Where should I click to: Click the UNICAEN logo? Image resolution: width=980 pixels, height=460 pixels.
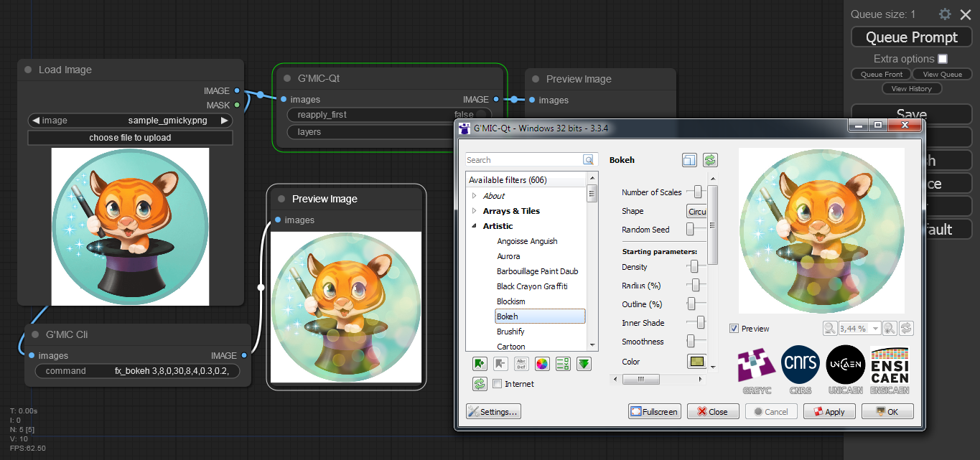[x=846, y=370]
